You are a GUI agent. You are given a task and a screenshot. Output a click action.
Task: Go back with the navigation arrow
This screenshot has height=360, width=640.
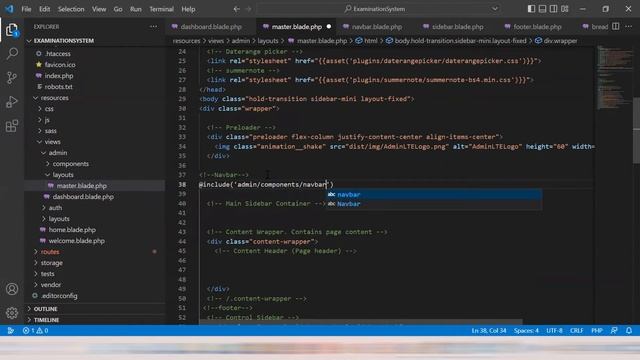pyautogui.click(x=236, y=9)
